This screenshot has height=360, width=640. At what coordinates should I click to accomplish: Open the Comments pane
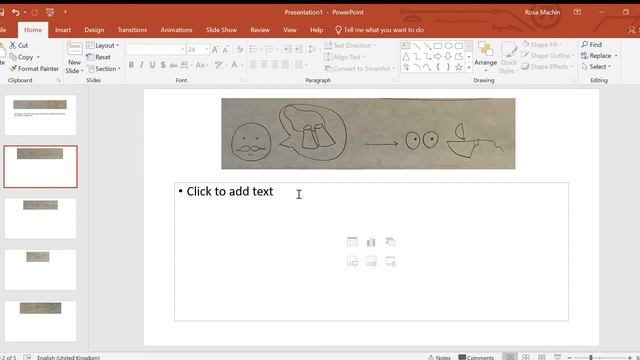pos(476,357)
